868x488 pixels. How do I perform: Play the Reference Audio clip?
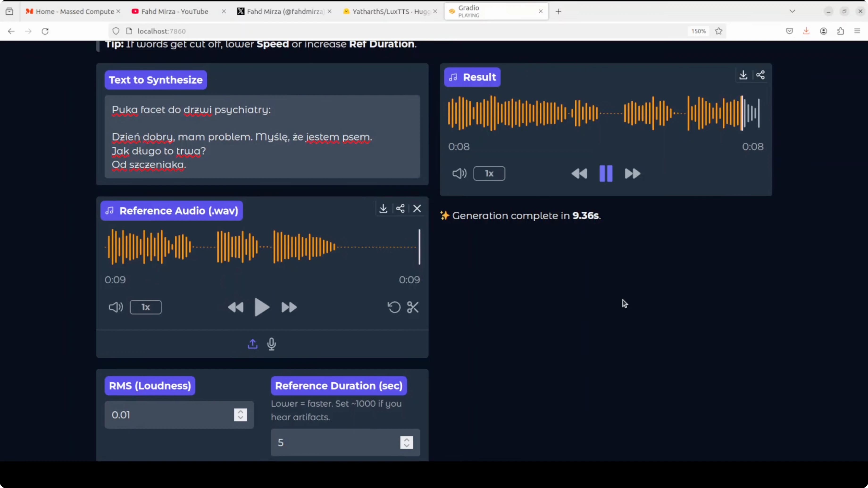coord(262,307)
